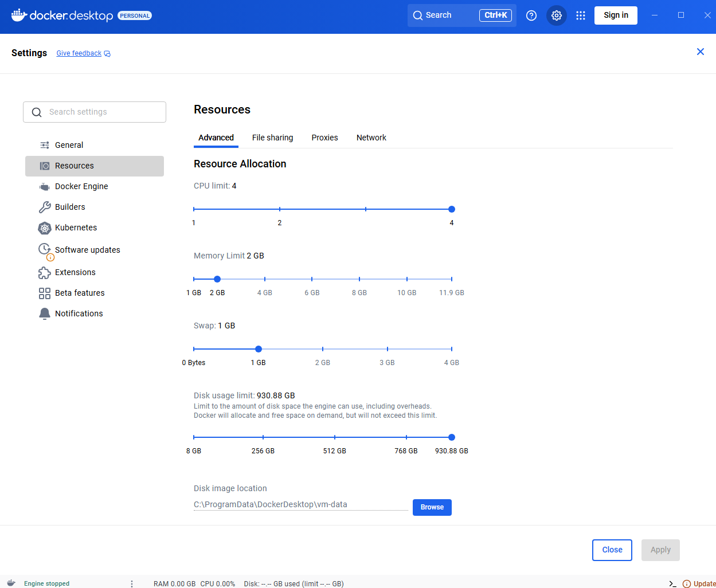Click the Engine stopped status text
The width and height of the screenshot is (716, 588).
(46, 583)
